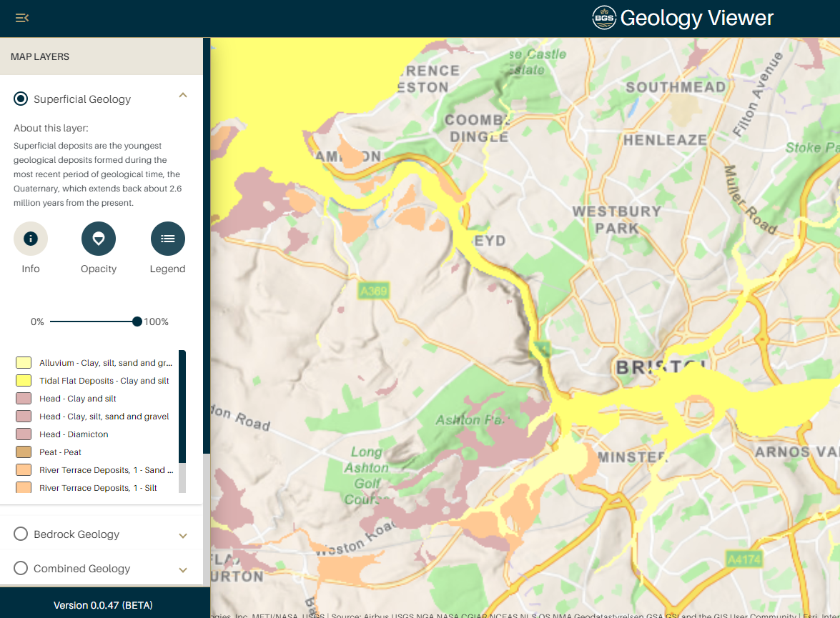This screenshot has height=618, width=840.
Task: Select the Combined Geology radio button
Action: click(x=21, y=569)
